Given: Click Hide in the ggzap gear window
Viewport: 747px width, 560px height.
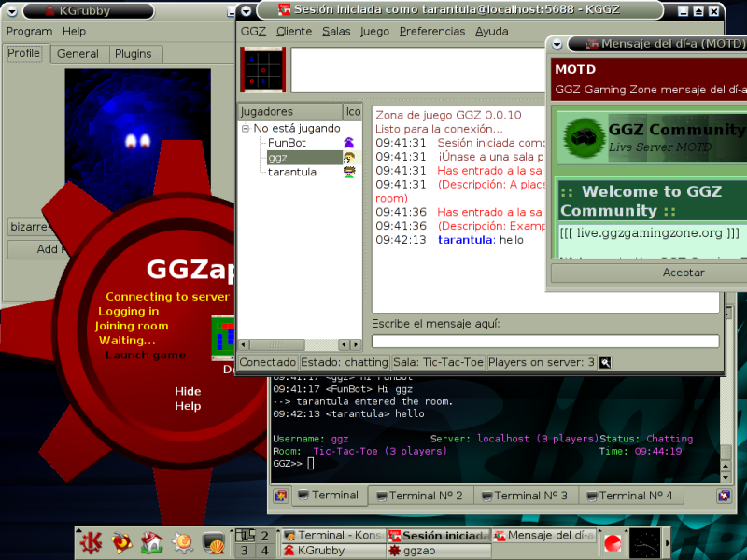Looking at the screenshot, I should tap(188, 391).
